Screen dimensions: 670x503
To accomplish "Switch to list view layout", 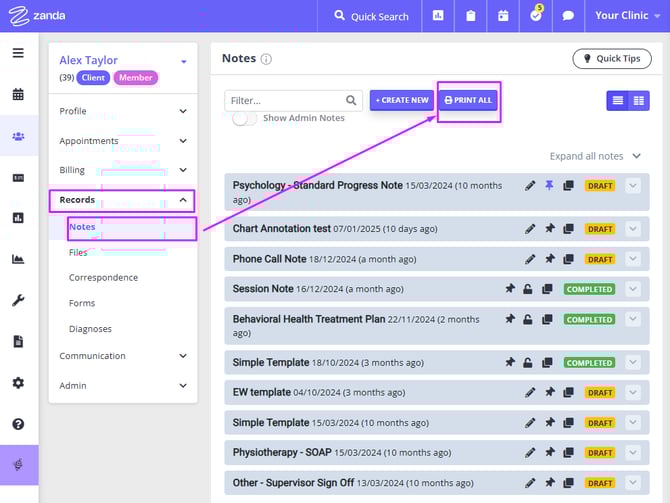I will tap(618, 100).
